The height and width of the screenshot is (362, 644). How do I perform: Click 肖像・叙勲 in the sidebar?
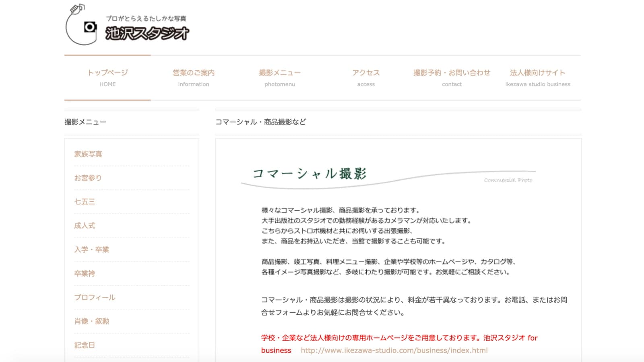(x=92, y=321)
